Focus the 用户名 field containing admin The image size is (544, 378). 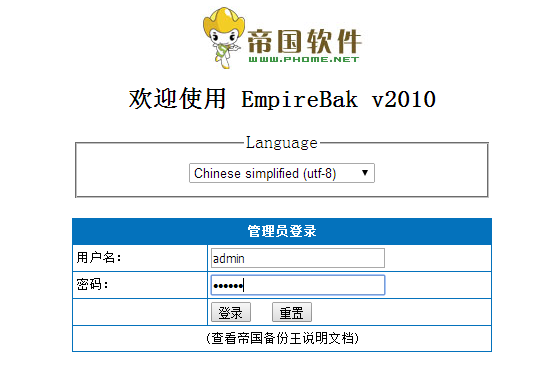pyautogui.click(x=298, y=258)
